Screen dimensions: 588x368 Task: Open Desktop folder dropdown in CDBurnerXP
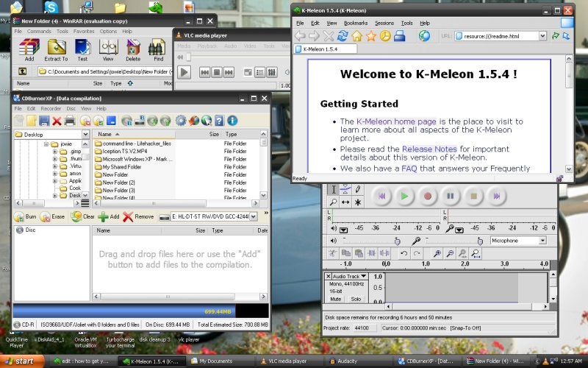coord(85,134)
